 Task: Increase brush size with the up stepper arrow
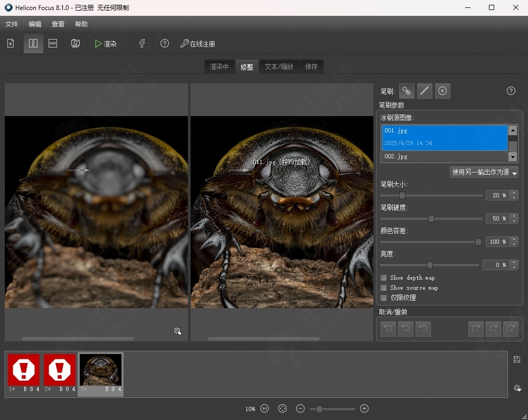(514, 193)
